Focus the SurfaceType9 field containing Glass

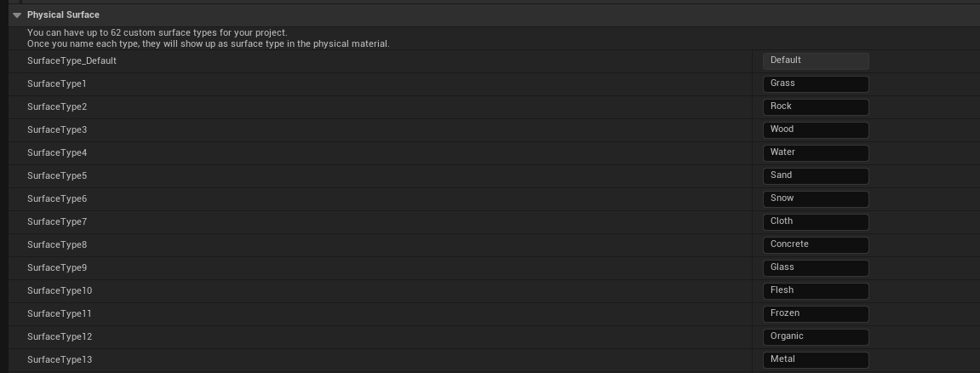pos(816,267)
